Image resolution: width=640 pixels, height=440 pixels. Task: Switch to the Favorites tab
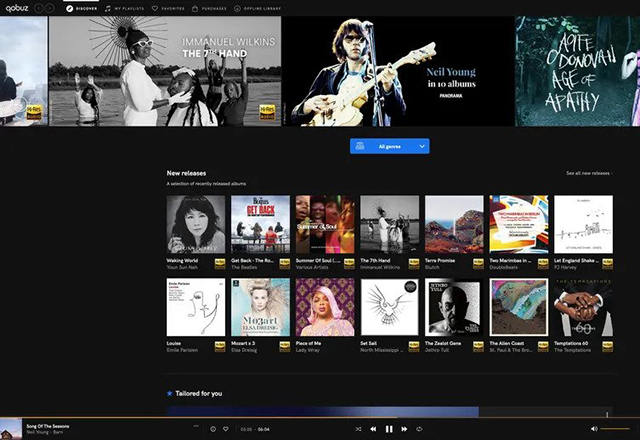point(168,9)
